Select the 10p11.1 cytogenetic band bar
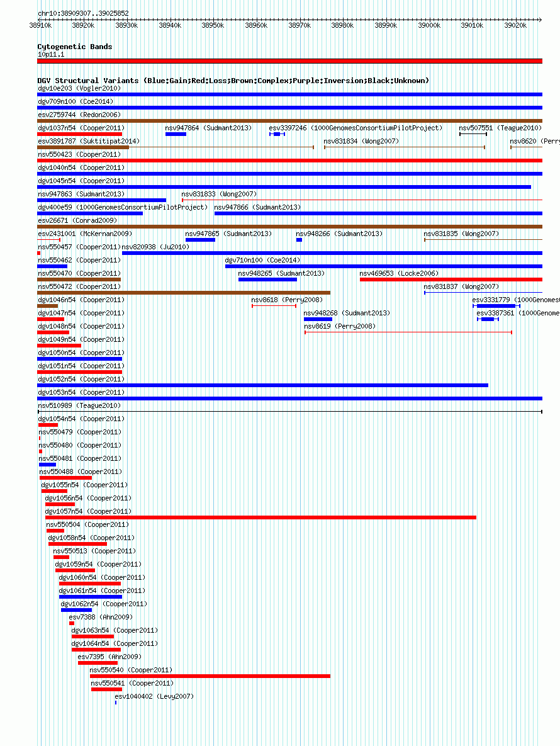Viewport: 560px width, 746px height. point(289,61)
